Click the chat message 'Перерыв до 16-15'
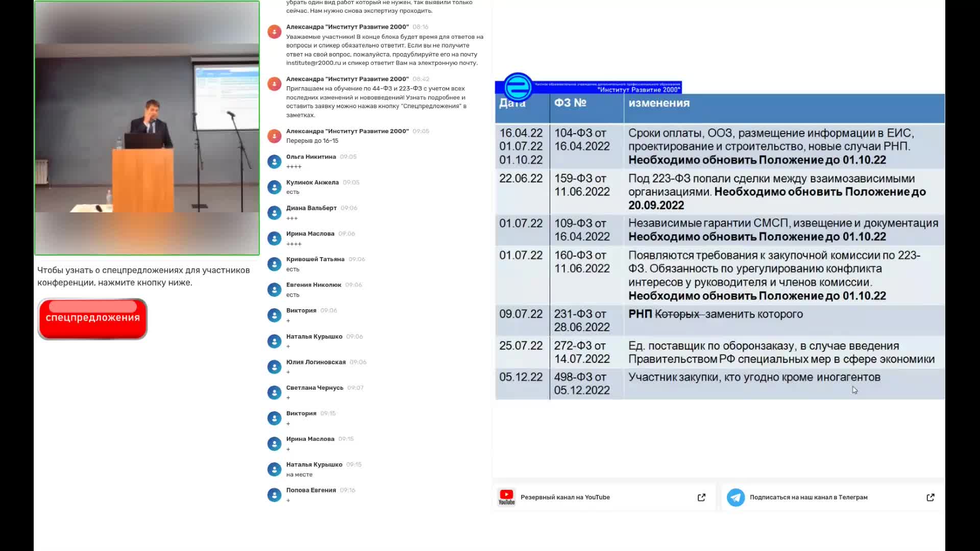980x551 pixels. click(x=312, y=141)
